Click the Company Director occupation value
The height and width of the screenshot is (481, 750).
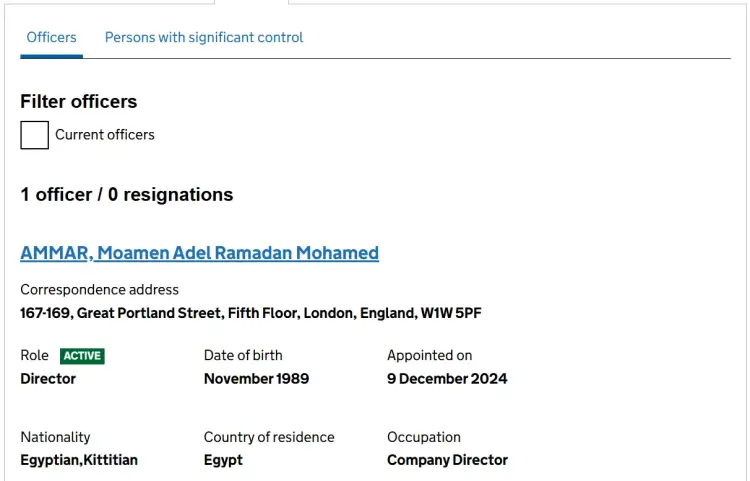(447, 460)
